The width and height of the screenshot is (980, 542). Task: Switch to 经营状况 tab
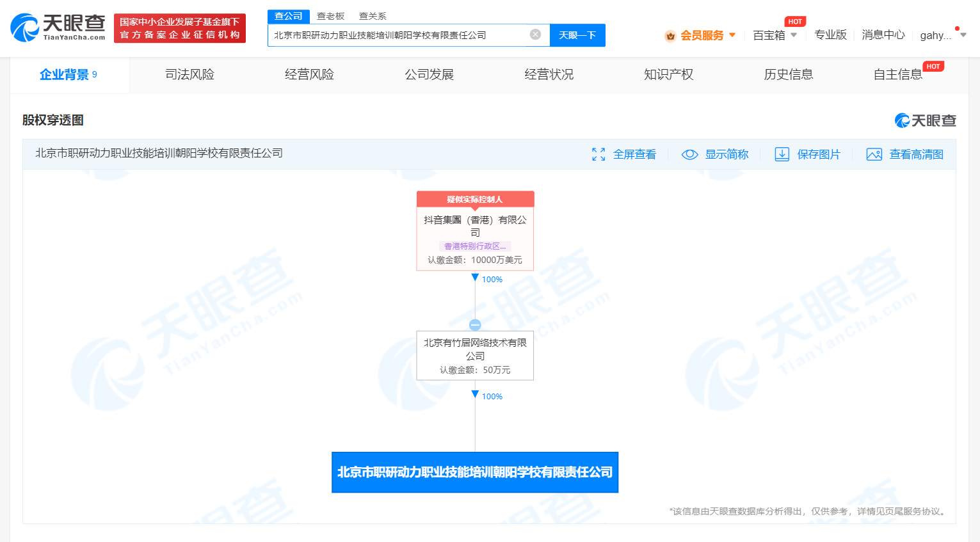coord(549,75)
